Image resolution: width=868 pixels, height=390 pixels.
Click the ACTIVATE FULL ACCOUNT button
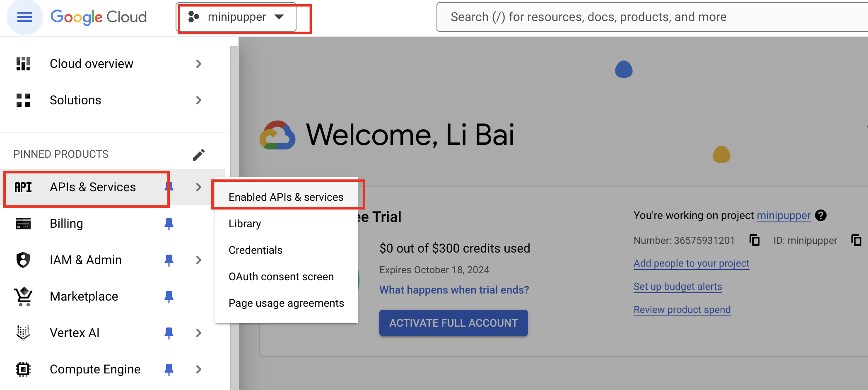coord(453,323)
